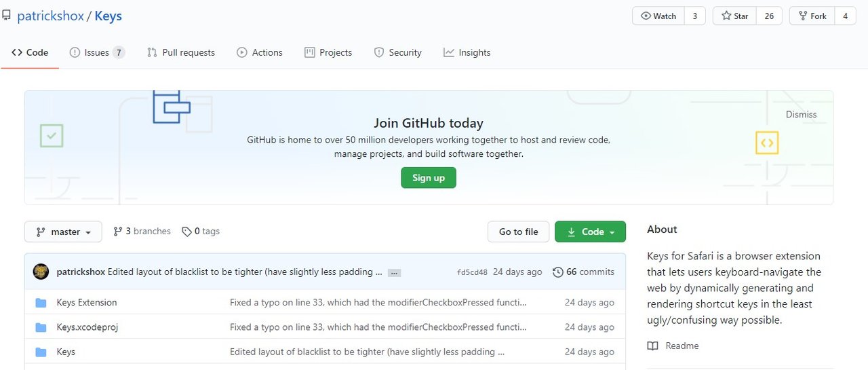Click the folder icon for Keys row
The width and height of the screenshot is (868, 370).
[x=41, y=352]
